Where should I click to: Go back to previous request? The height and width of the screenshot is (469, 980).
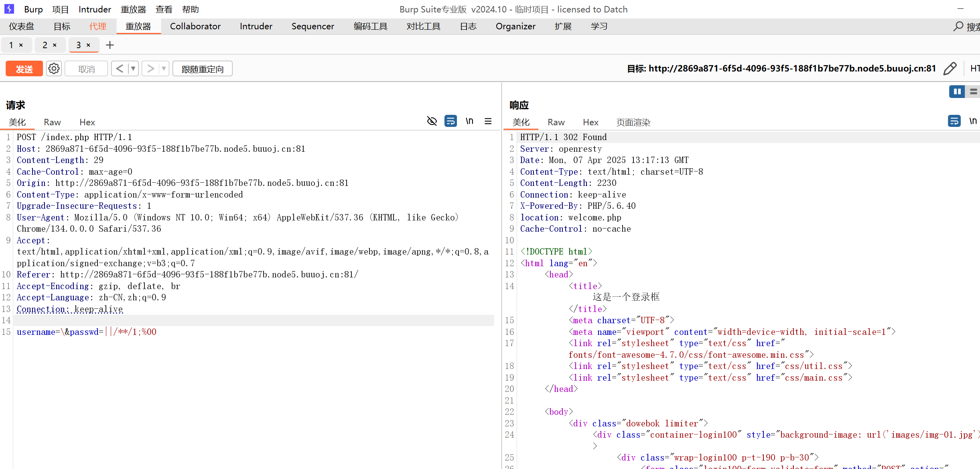click(x=120, y=69)
